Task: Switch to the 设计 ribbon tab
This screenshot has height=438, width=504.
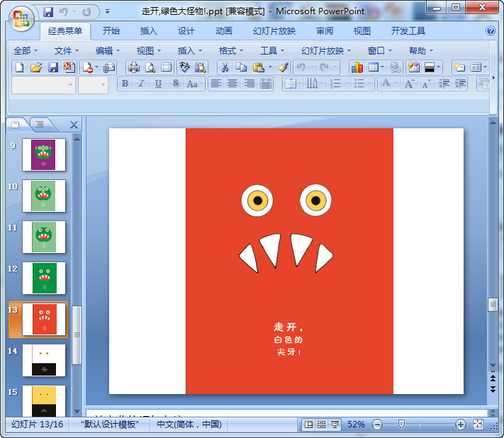Action: (186, 31)
